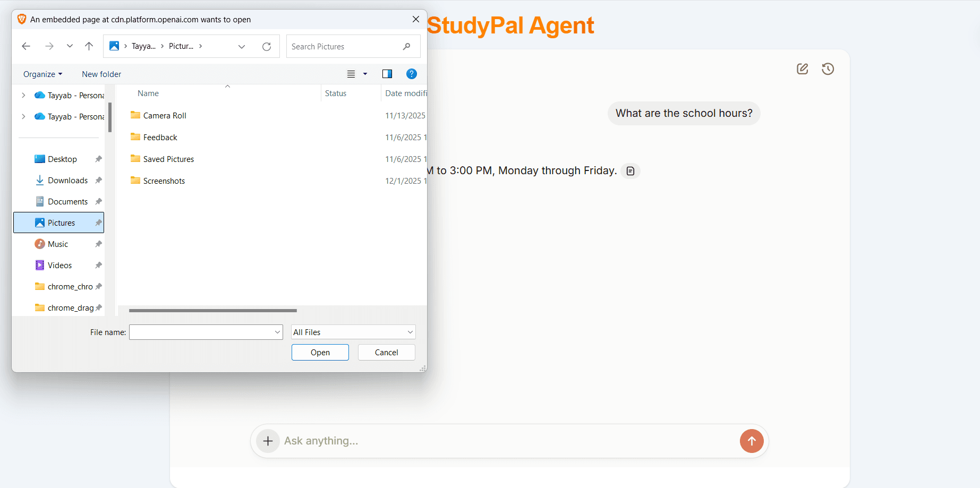Select the Camera Roll folder
The image size is (980, 488).
165,116
